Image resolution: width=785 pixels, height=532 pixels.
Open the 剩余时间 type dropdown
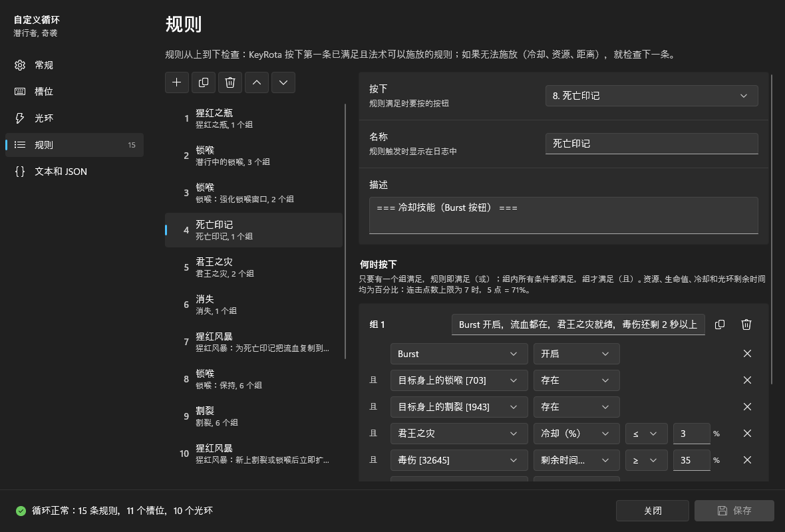(576, 460)
